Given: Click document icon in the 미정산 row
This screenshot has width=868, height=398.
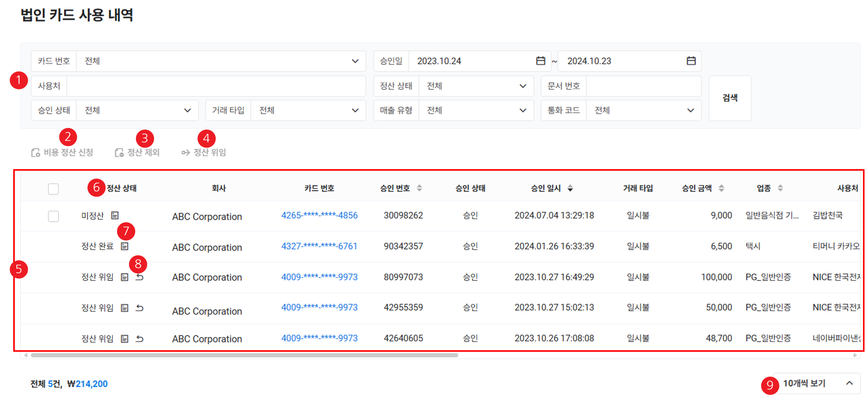Looking at the screenshot, I should pos(115,215).
